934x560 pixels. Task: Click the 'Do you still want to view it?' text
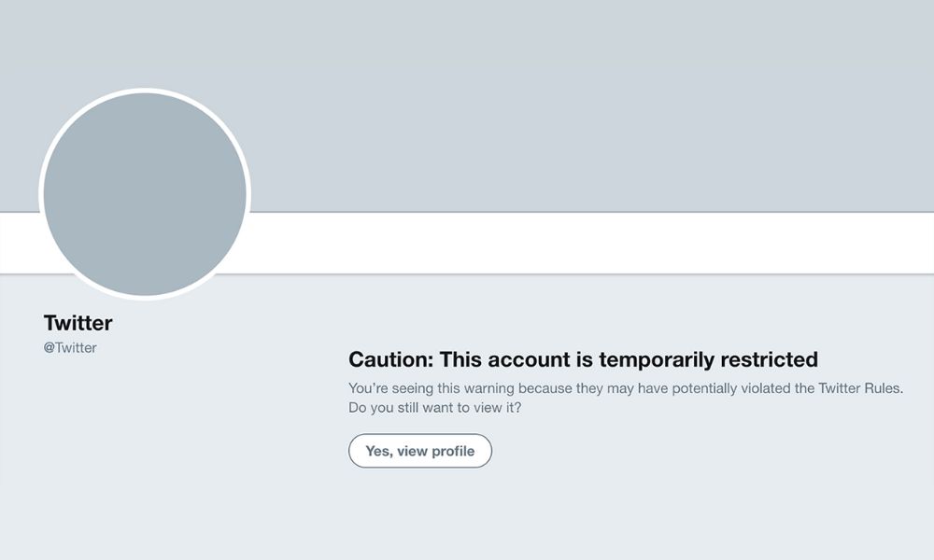click(x=435, y=409)
